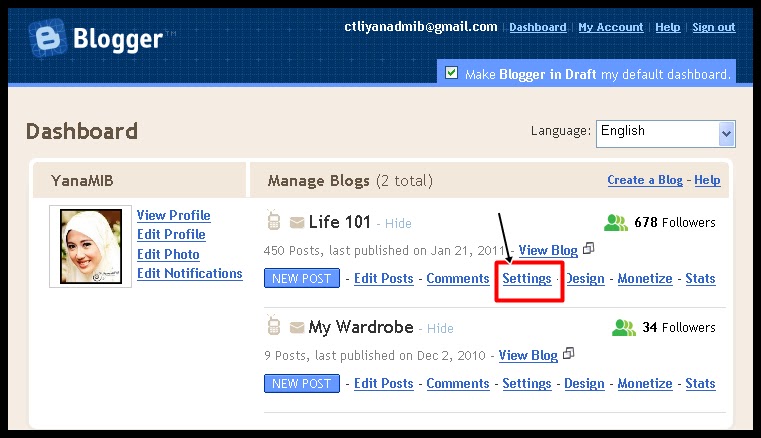Screen dimensions: 761x438
Task: Open View Profile link
Action: point(174,215)
